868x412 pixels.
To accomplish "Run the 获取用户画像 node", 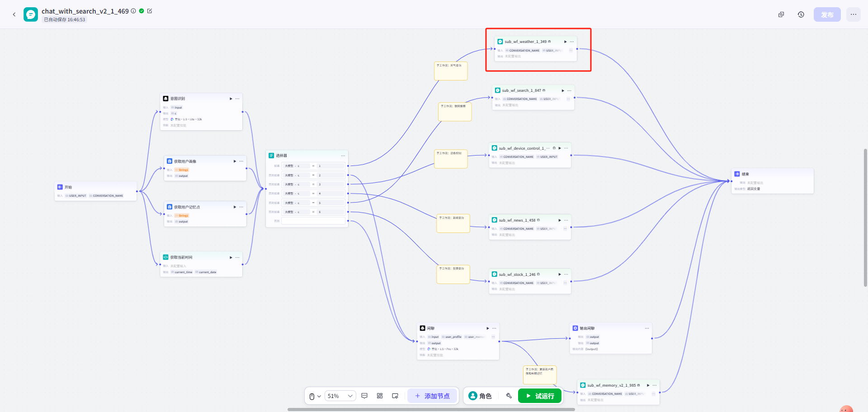I will click(x=235, y=161).
